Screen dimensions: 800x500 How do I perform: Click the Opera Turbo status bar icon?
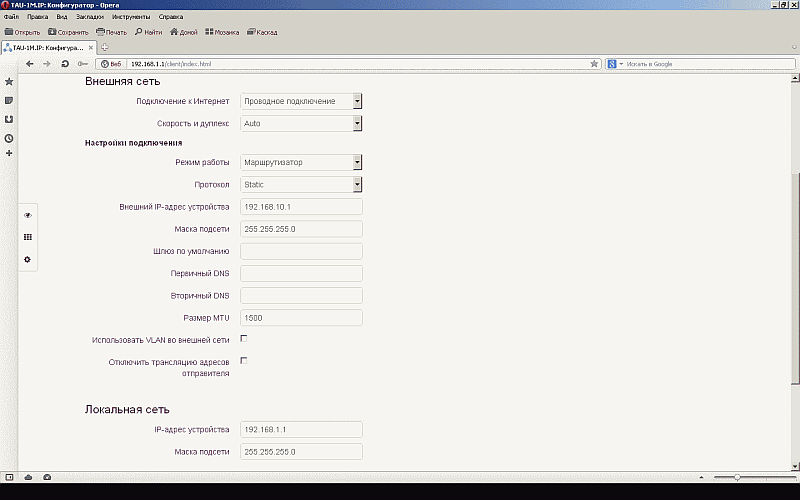pos(47,478)
